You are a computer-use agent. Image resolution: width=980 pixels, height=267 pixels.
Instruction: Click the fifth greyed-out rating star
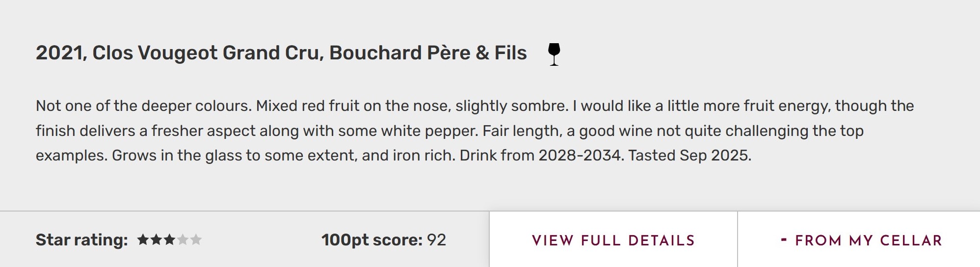pos(196,240)
